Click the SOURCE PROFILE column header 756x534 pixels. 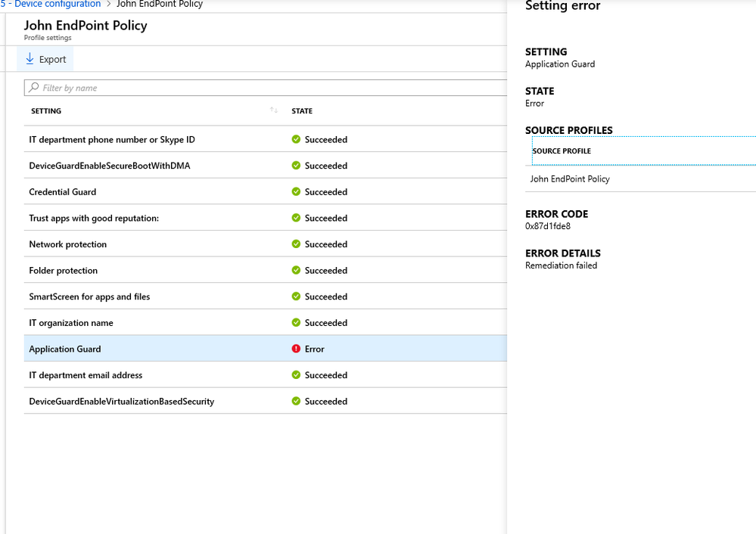[562, 151]
